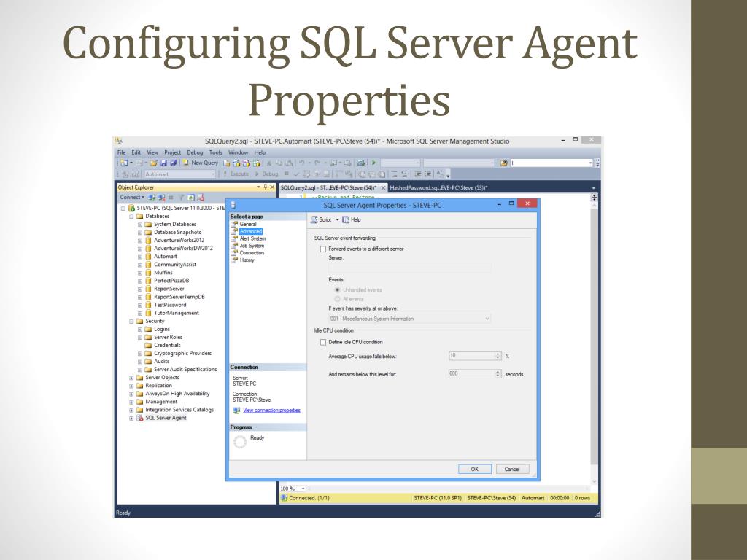747x560 pixels.
Task: Click the Object Explorer pin icon
Action: pyautogui.click(x=266, y=187)
